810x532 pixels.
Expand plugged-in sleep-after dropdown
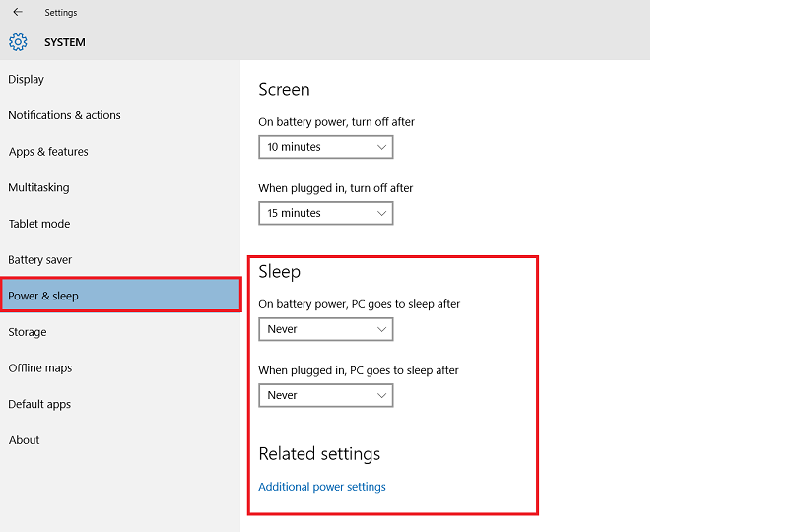pyautogui.click(x=325, y=395)
